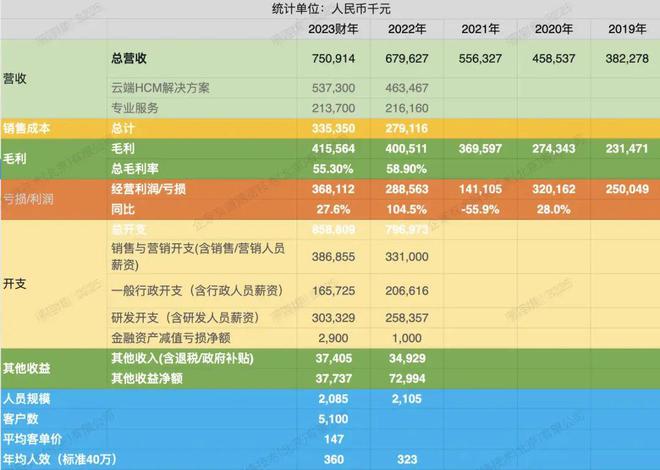Select cell value 37,405
This screenshot has height=470, width=660.
click(333, 358)
